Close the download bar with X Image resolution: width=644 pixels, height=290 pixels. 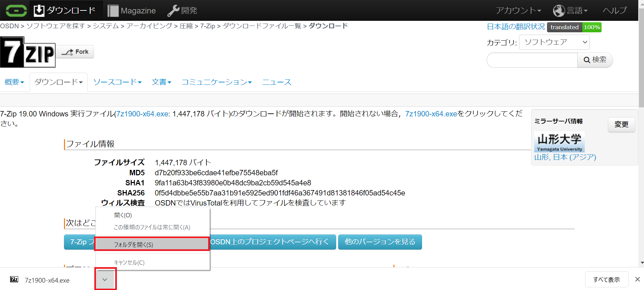[637, 279]
